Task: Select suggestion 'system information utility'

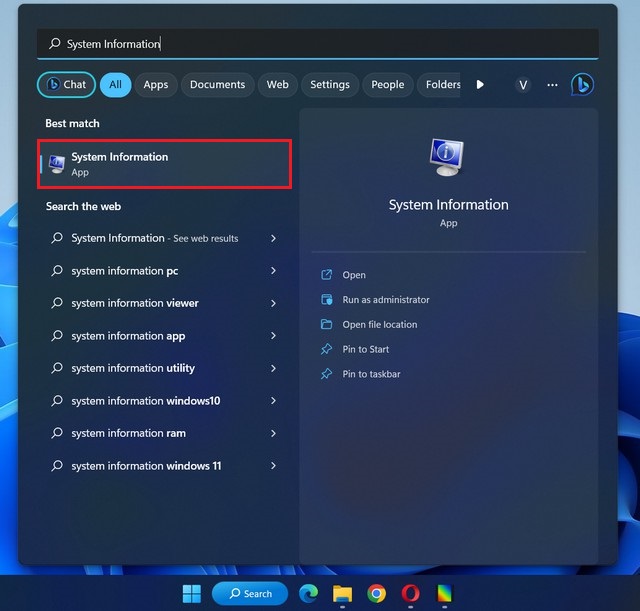Action: tap(164, 368)
